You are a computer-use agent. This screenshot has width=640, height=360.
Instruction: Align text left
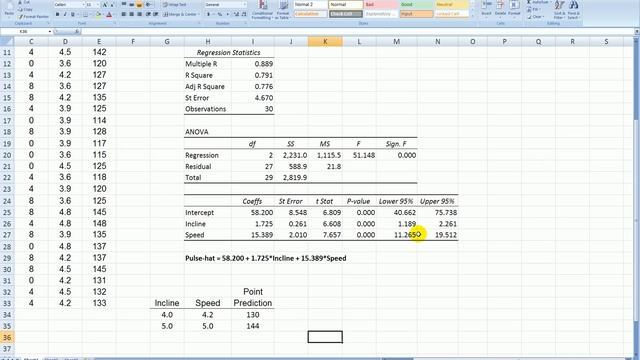click(x=124, y=14)
